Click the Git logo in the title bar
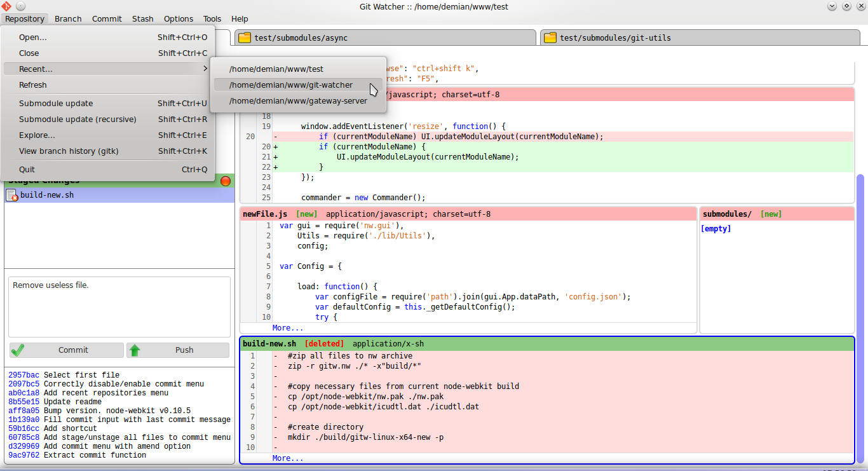Screen dimensions: 868x471 click(x=6, y=6)
